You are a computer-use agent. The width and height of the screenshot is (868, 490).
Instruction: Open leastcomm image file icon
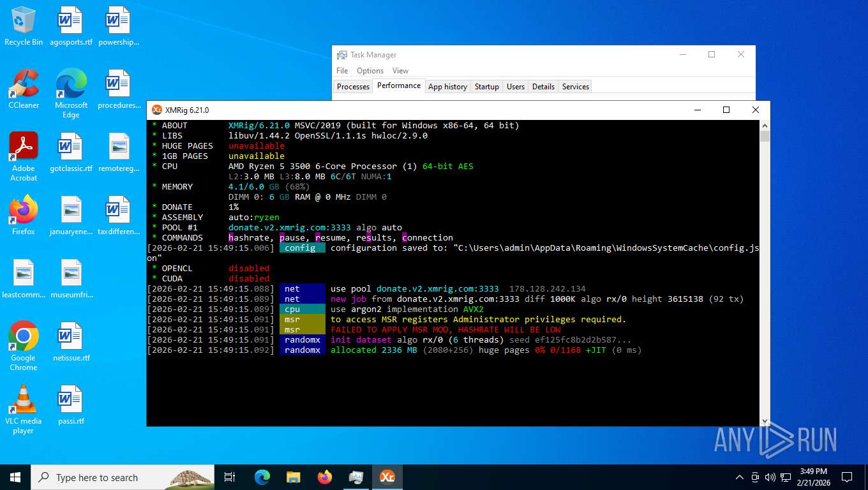[x=24, y=279]
